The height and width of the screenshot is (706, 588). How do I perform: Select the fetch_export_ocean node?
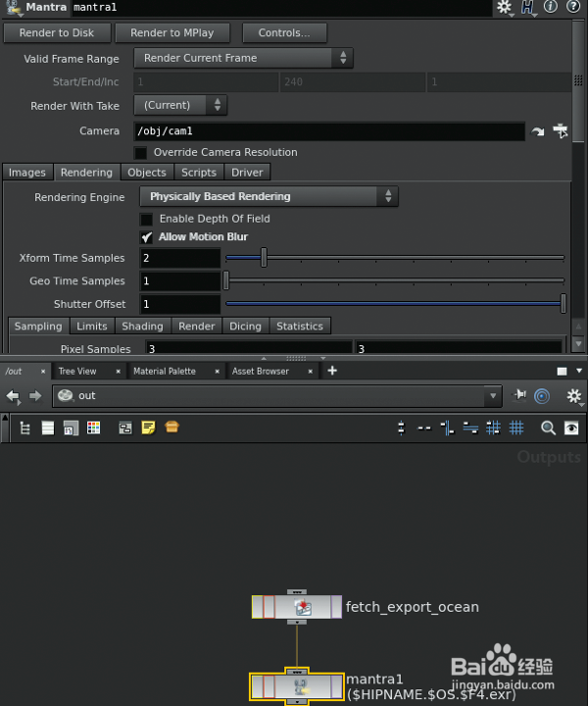pyautogui.click(x=297, y=607)
